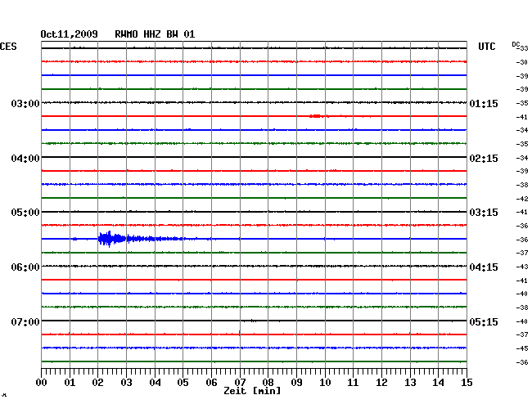This screenshot has height=404, width=532.
Task: Click the DC value 33 at top
Action: point(524,48)
